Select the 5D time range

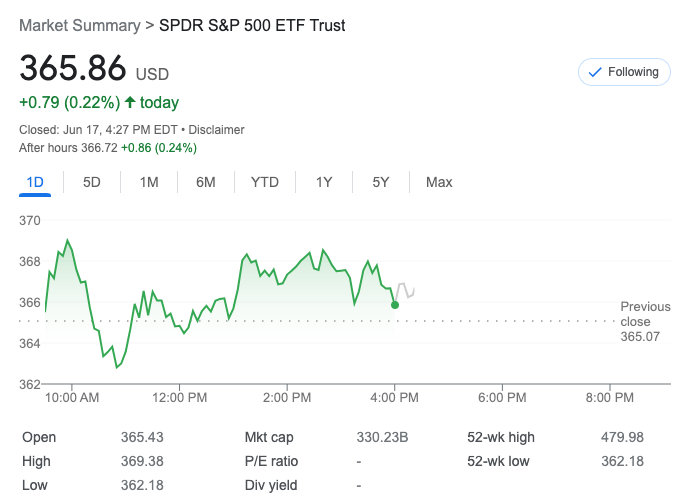click(x=91, y=182)
